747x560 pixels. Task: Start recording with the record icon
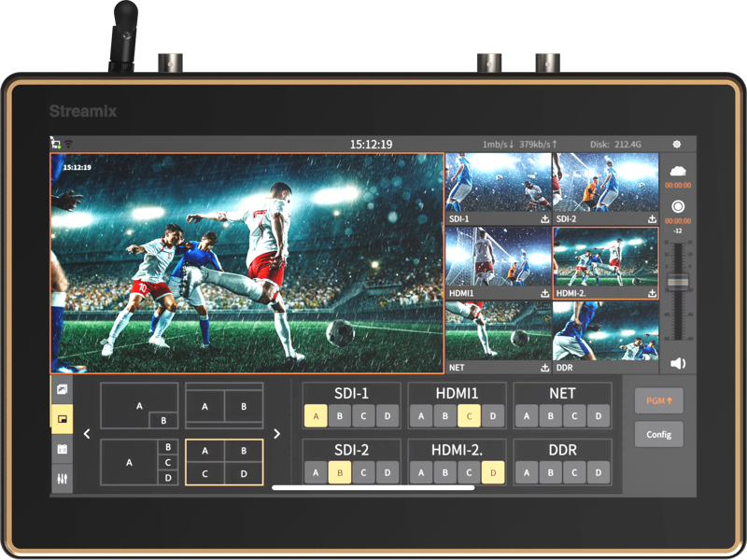(679, 206)
